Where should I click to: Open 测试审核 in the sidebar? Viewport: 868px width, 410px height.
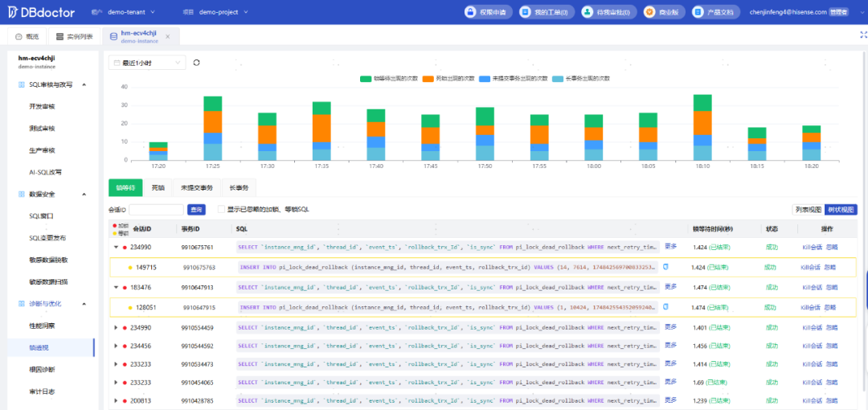pyautogui.click(x=42, y=128)
